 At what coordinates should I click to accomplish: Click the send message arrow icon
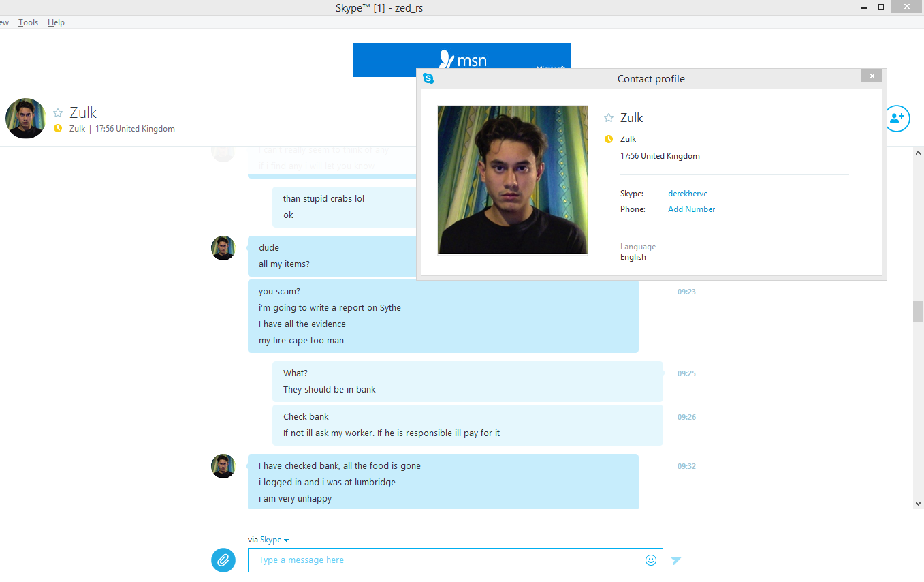[x=676, y=560]
